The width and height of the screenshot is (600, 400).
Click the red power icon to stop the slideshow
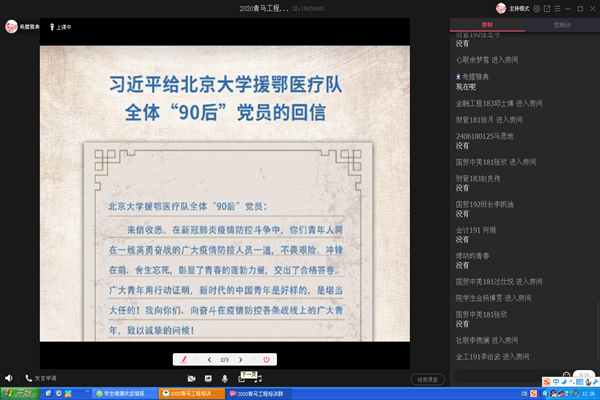coord(266,359)
